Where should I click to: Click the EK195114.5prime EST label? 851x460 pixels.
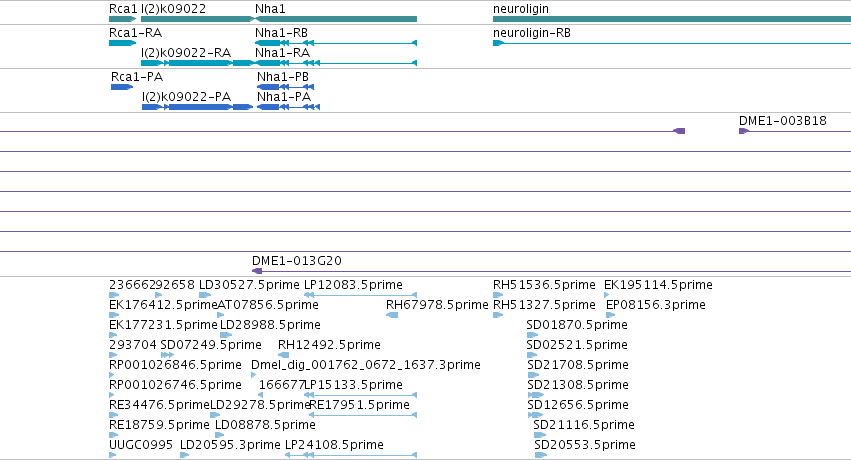(658, 285)
